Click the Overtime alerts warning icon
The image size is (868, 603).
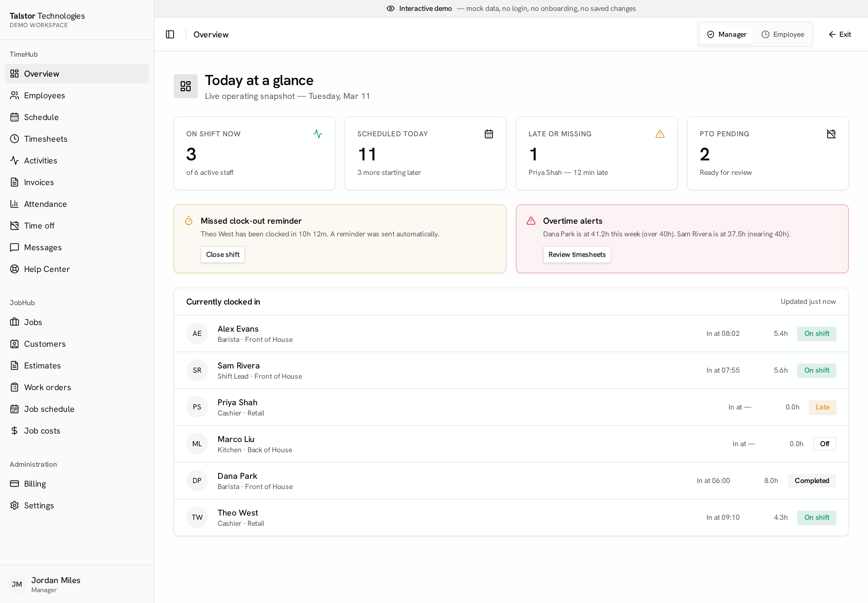pos(531,221)
